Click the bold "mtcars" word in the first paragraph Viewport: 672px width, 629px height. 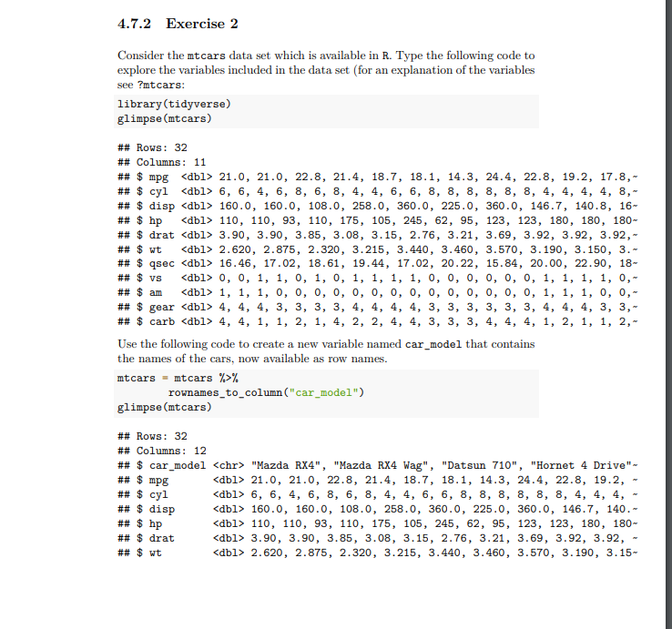click(206, 56)
